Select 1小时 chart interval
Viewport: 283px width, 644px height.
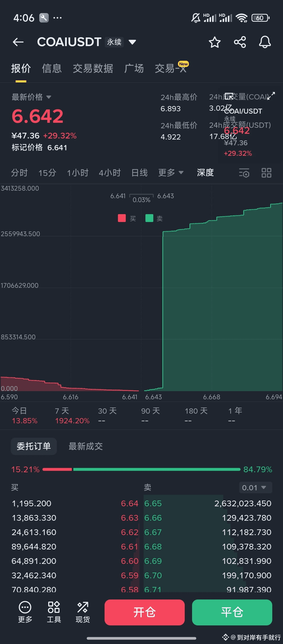pyautogui.click(x=78, y=173)
